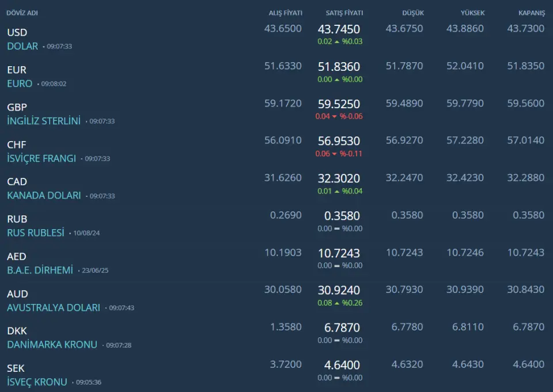Open the EURO currency link
Image resolution: width=553 pixels, height=392 pixels.
[x=20, y=83]
